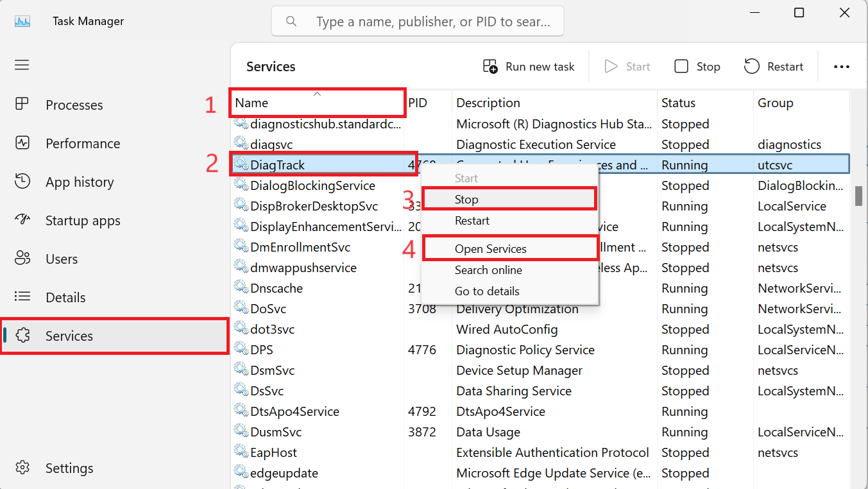This screenshot has width=868, height=489.
Task: Click the Stop square icon in toolbar
Action: click(x=681, y=67)
